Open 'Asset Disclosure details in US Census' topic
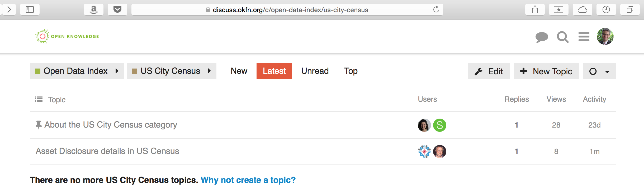The height and width of the screenshot is (194, 644). point(107,151)
